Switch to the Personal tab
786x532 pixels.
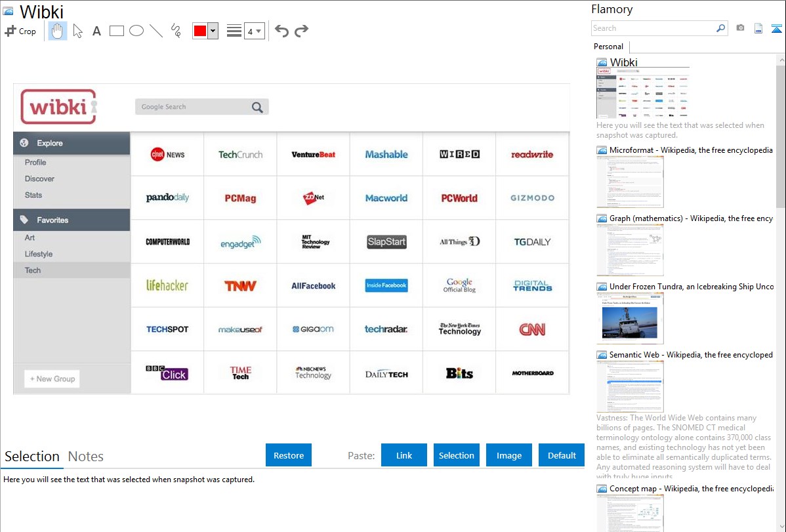608,46
